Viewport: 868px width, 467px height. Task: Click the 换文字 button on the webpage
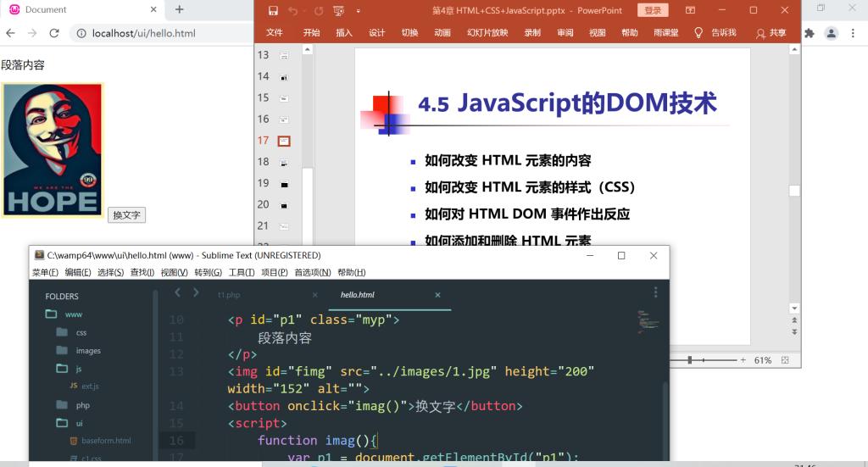pyautogui.click(x=126, y=215)
